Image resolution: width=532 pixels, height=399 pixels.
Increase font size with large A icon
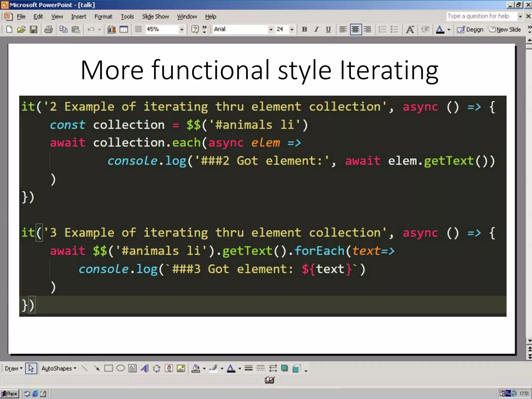(410, 29)
